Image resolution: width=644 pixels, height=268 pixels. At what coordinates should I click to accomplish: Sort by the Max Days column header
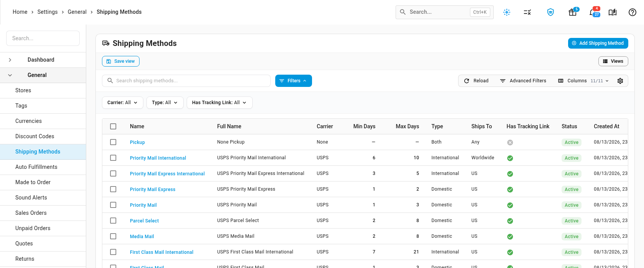tap(407, 126)
